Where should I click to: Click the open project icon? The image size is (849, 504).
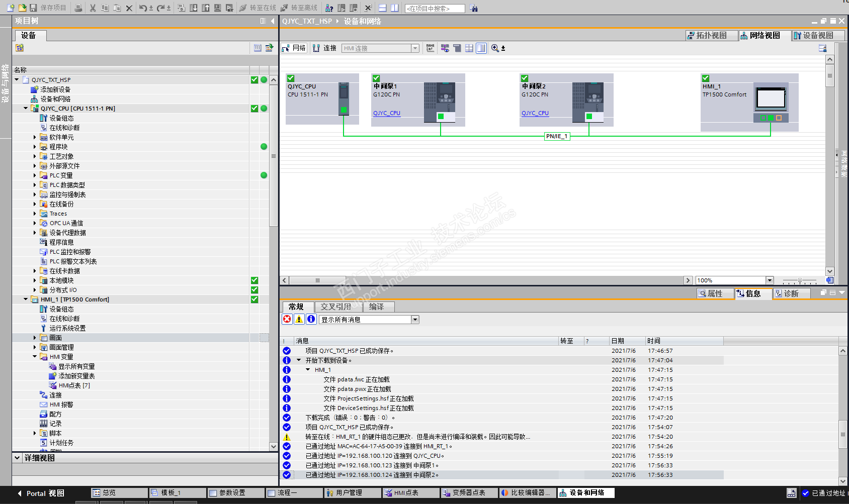pyautogui.click(x=22, y=8)
